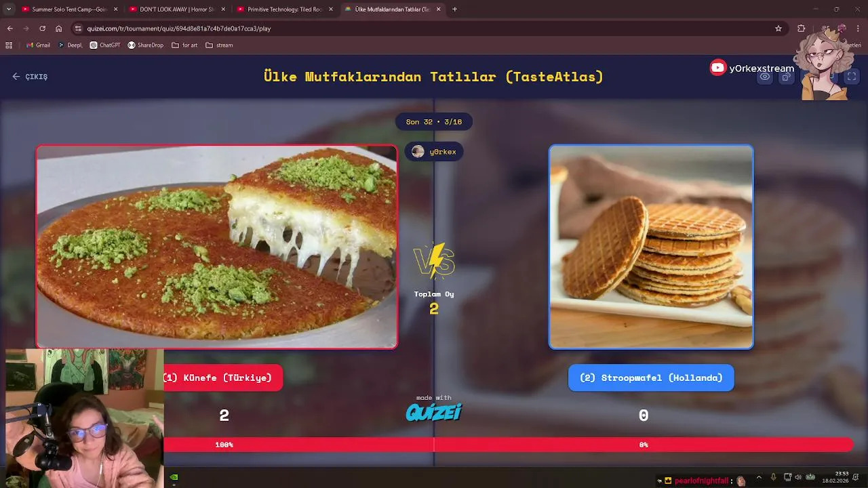Click the Son 32 · 3/16 round indicator
868x488 pixels.
point(434,122)
